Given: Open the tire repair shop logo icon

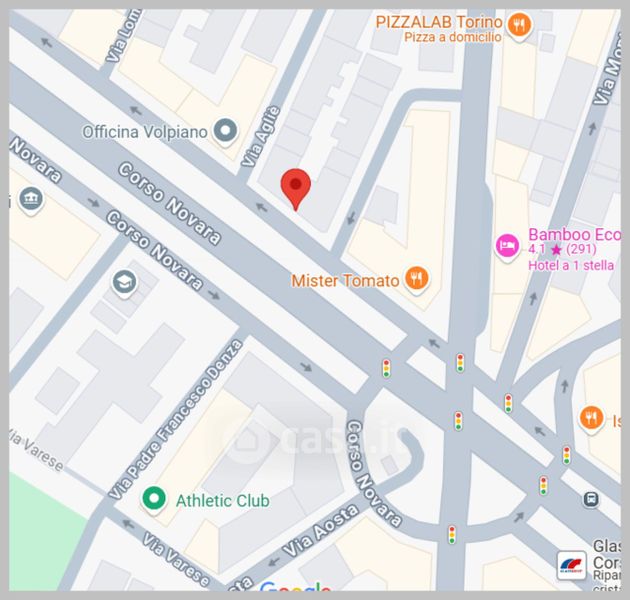Looking at the screenshot, I should pyautogui.click(x=571, y=565).
